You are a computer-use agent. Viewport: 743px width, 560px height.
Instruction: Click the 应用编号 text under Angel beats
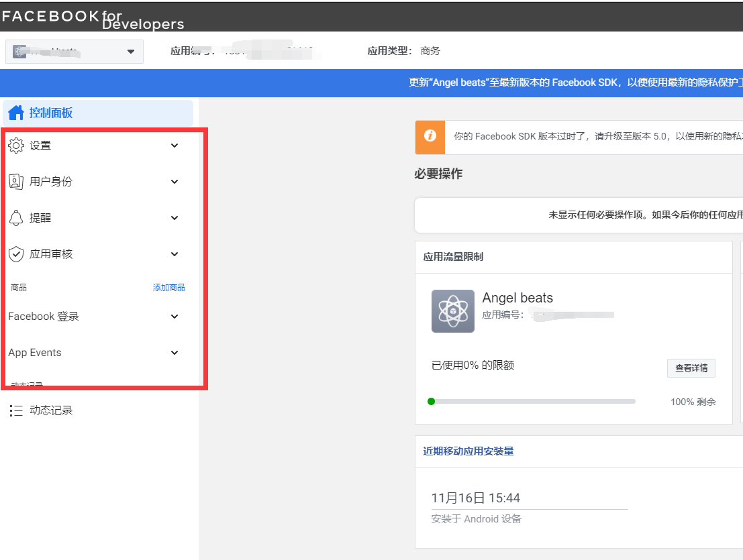coord(503,315)
